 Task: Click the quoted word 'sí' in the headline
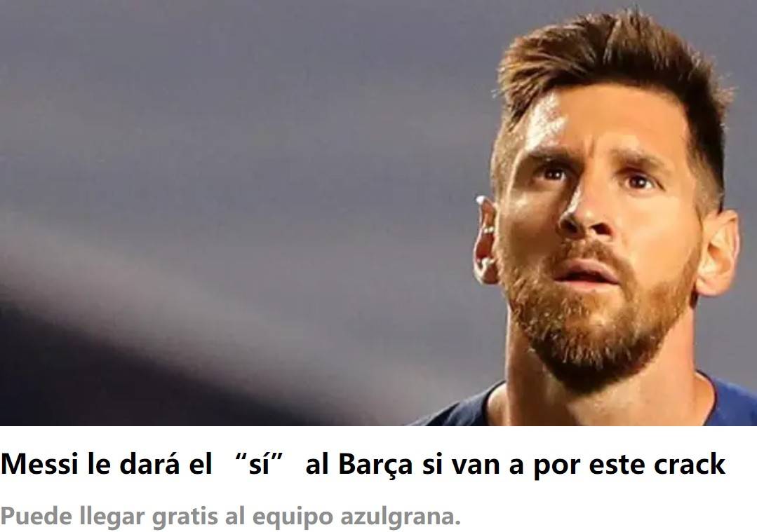tap(259, 464)
